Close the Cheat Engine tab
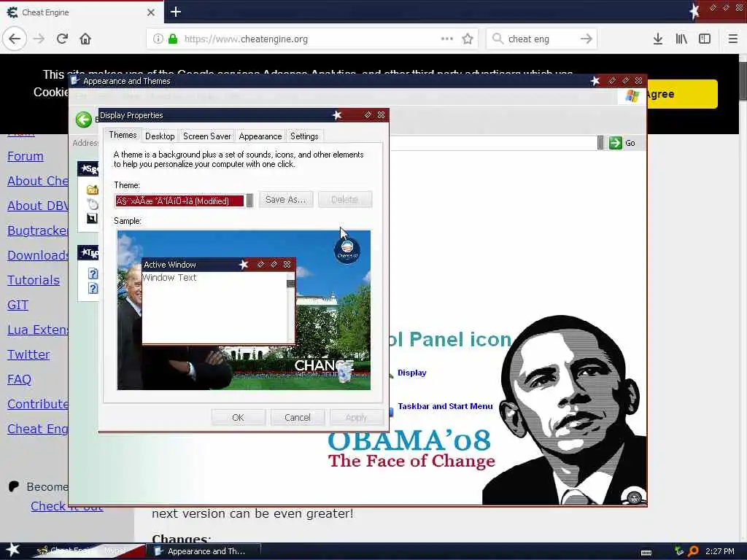Image resolution: width=747 pixels, height=560 pixels. coord(151,12)
